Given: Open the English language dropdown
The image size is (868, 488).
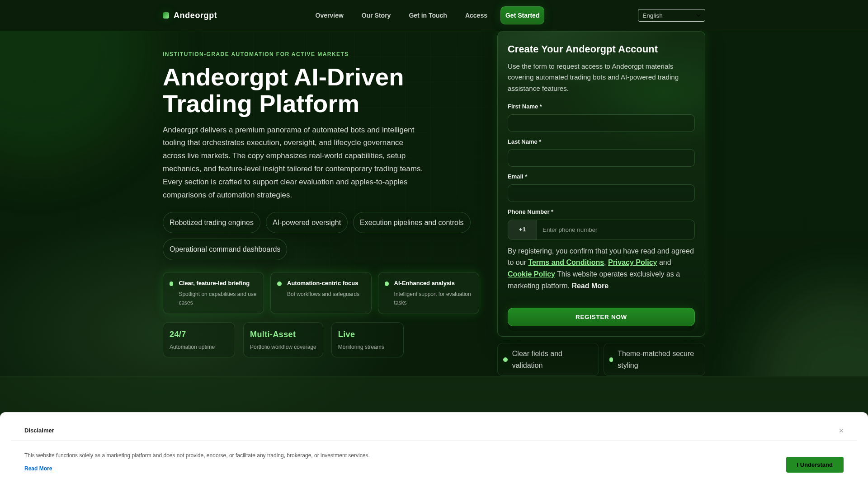Looking at the screenshot, I should (x=671, y=15).
